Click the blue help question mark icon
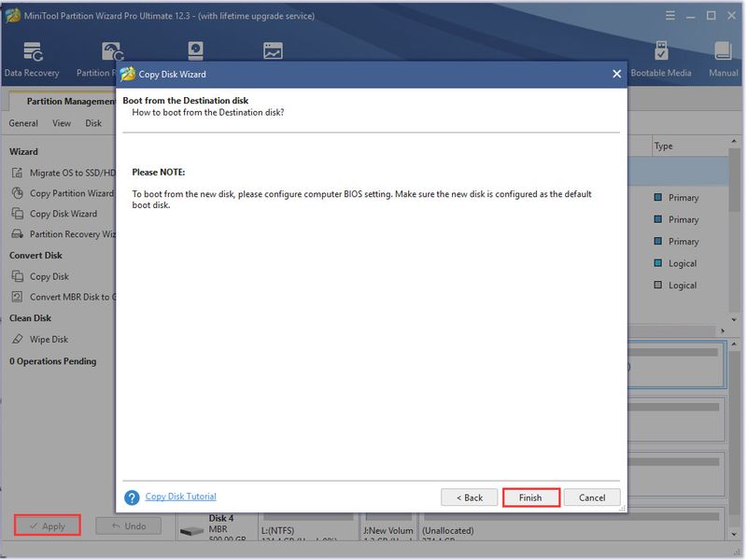 [x=132, y=497]
